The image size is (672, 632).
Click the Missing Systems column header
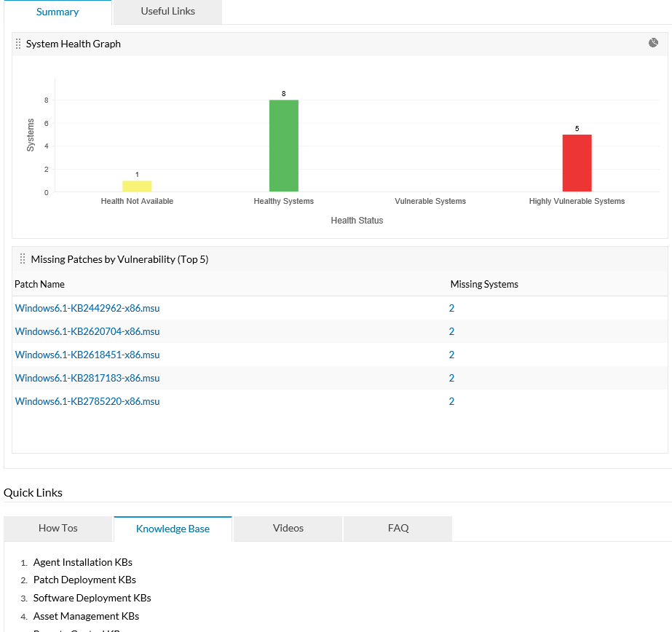(484, 284)
